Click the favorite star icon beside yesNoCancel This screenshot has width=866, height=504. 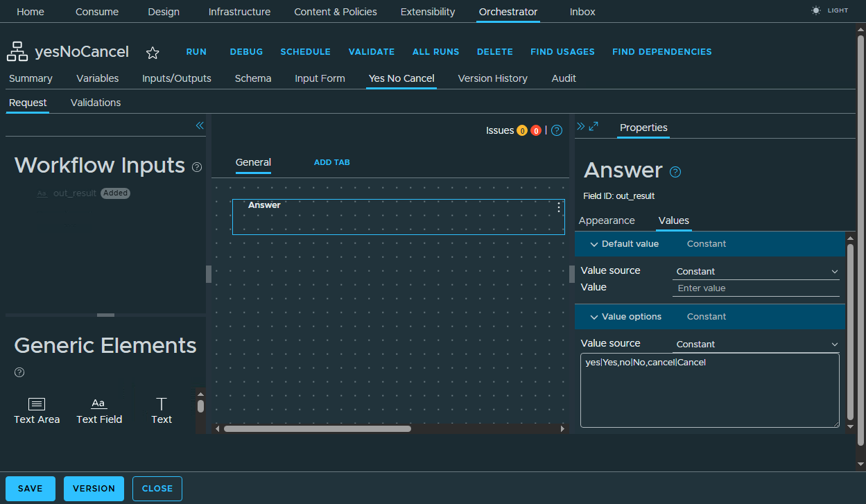[153, 53]
